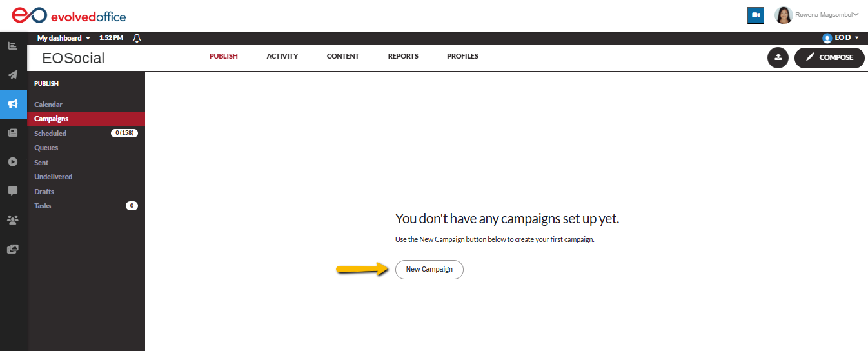
Task: Select the play circle sidebar icon
Action: [x=13, y=162]
